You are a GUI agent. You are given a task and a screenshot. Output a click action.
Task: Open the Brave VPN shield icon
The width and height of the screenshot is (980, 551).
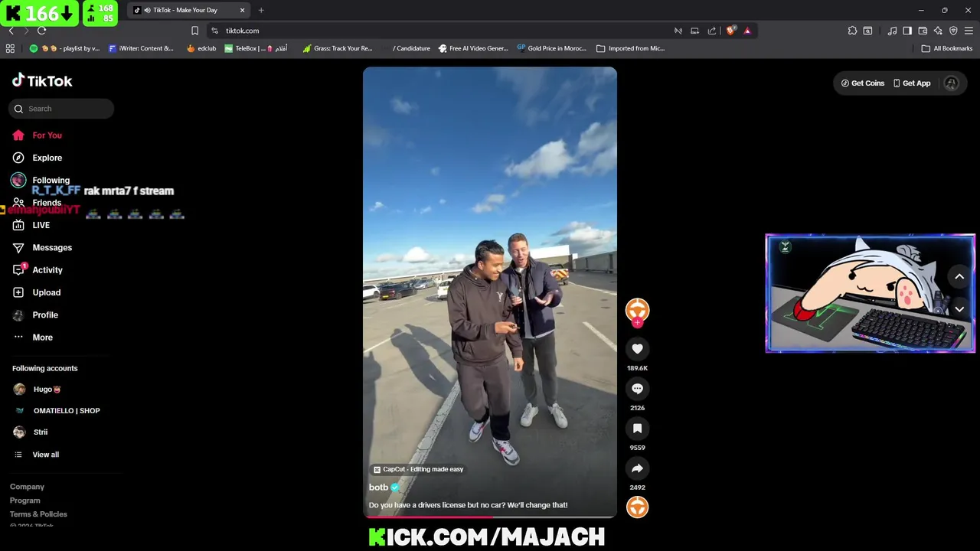pyautogui.click(x=953, y=31)
